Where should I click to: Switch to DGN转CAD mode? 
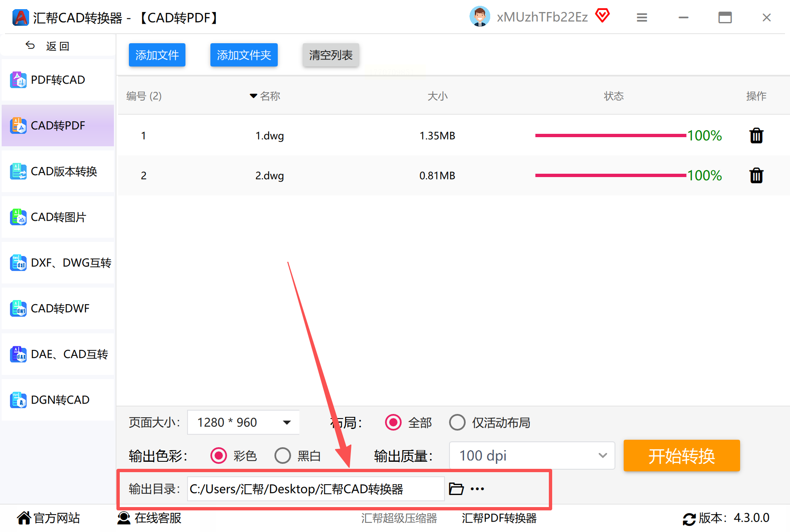coord(58,400)
